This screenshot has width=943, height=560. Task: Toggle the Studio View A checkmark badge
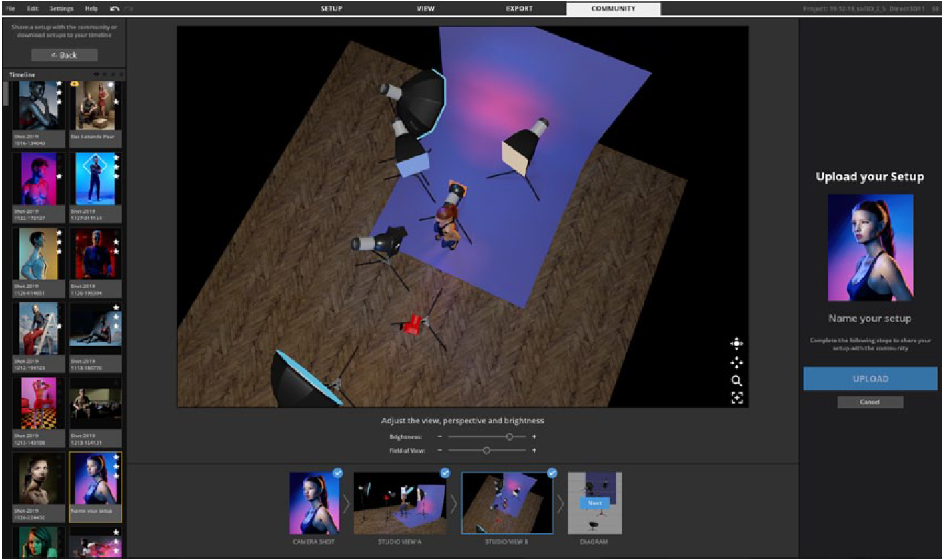pos(445,473)
